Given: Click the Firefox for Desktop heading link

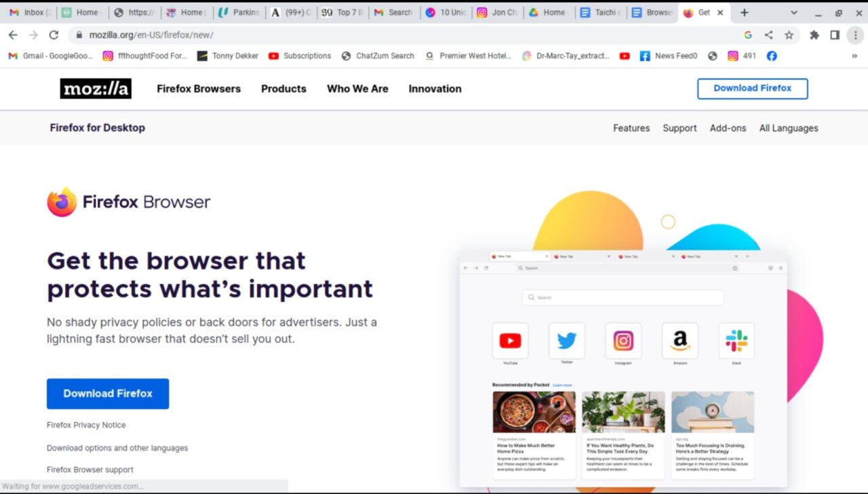Looking at the screenshot, I should (x=97, y=128).
